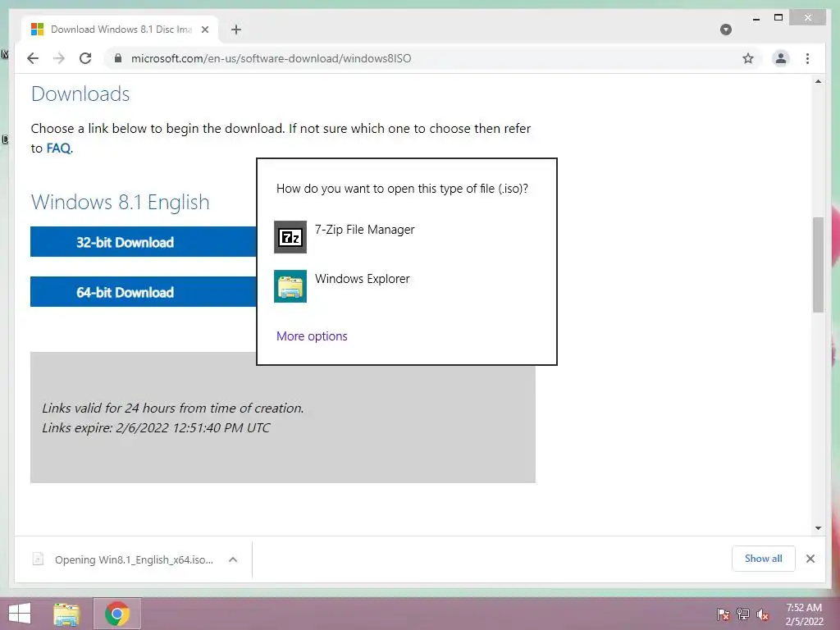
Task: Bookmark this page with the star
Action: click(748, 58)
